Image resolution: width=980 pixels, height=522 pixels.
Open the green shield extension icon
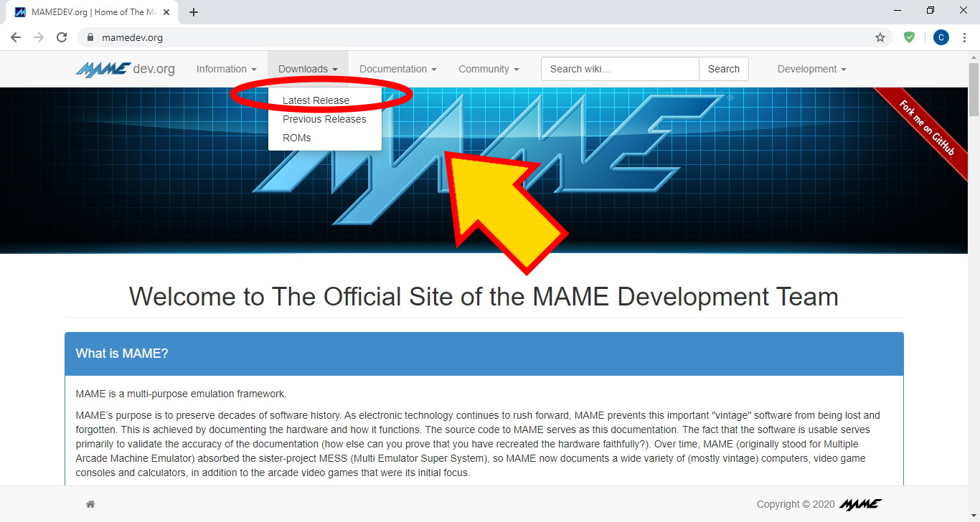(909, 37)
